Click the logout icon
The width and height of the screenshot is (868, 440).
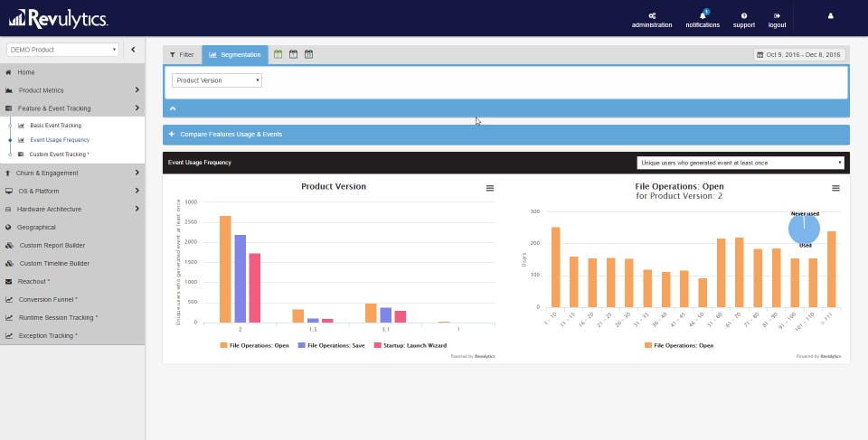pyautogui.click(x=777, y=16)
